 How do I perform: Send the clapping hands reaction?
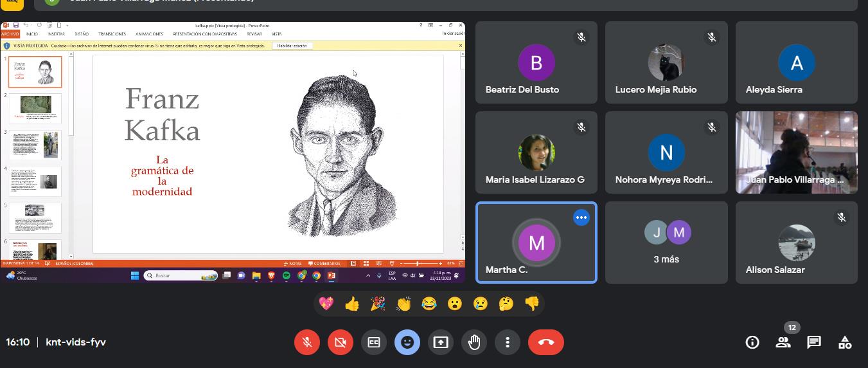403,304
